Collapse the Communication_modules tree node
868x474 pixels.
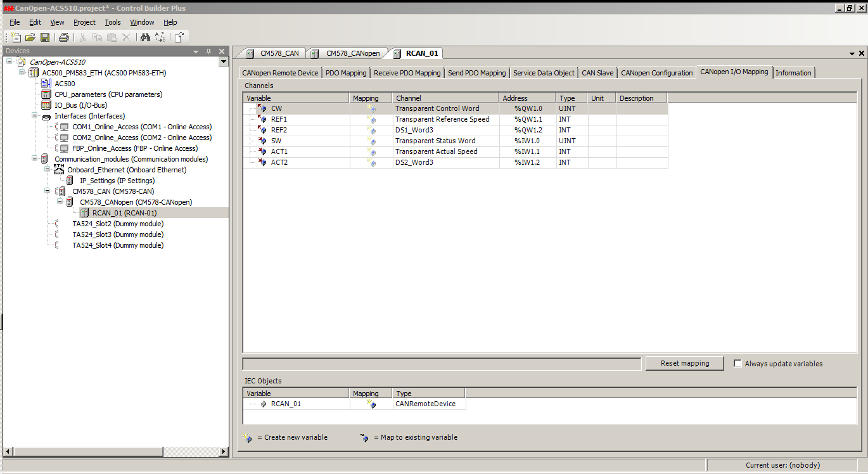(34, 159)
